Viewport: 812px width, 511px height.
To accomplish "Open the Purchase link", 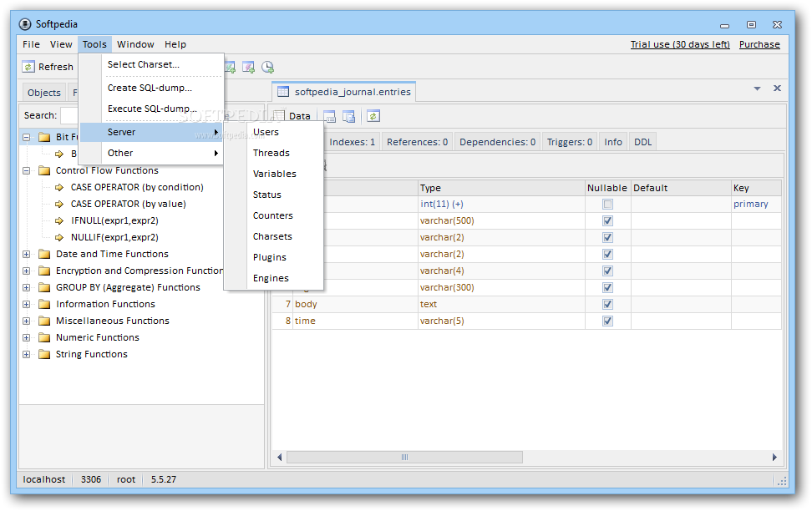I will click(x=759, y=44).
